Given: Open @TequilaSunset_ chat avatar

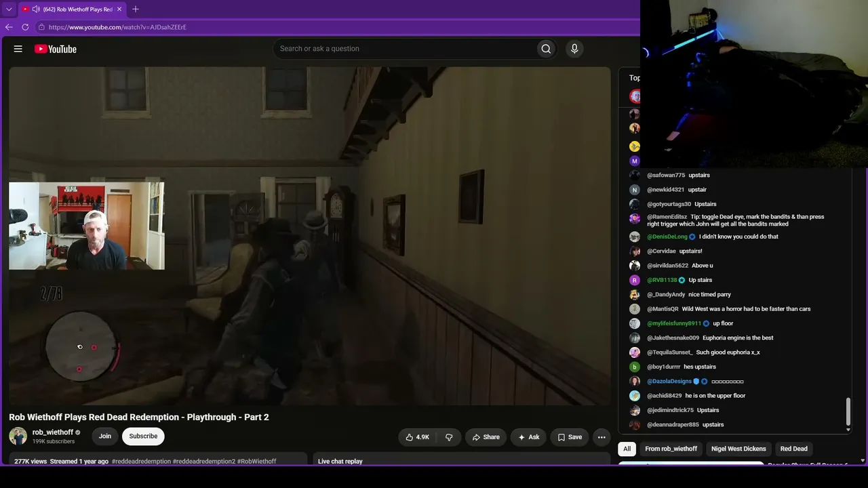Looking at the screenshot, I should point(635,352).
